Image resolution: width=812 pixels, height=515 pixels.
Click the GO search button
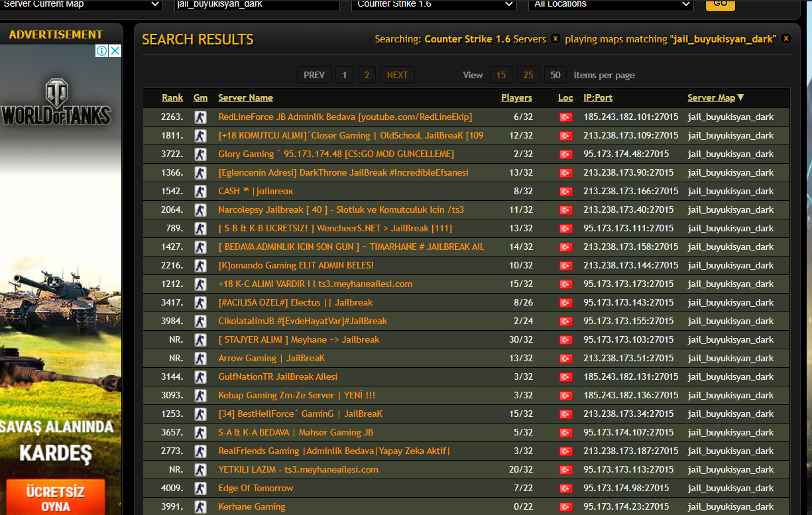(x=720, y=4)
